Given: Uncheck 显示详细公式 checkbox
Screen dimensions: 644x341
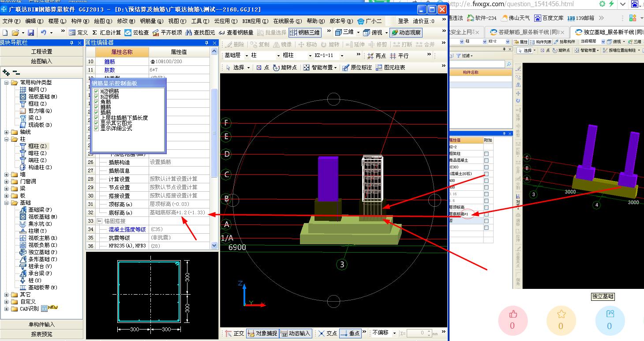Looking at the screenshot, I should pos(97,129).
